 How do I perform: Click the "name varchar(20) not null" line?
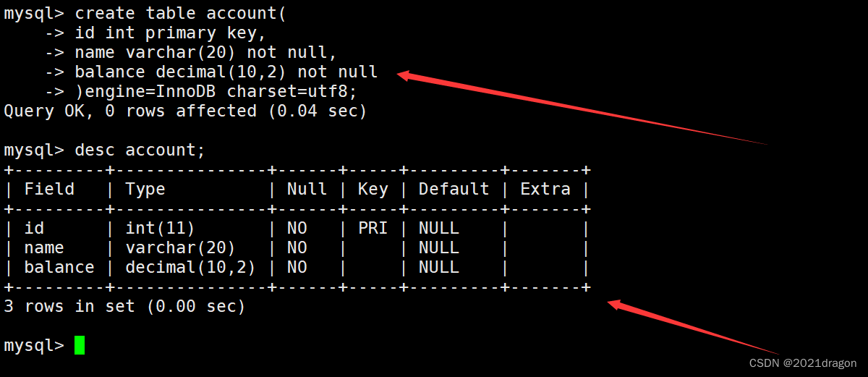pos(205,52)
